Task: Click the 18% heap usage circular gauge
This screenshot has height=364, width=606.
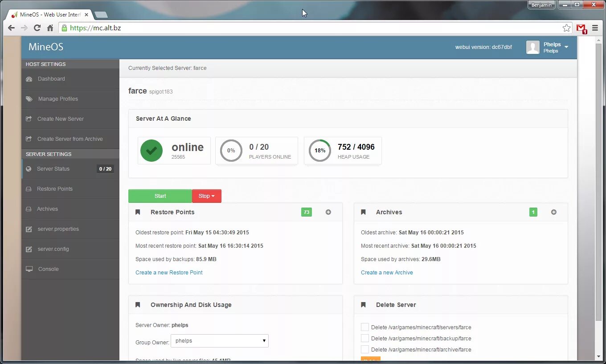Action: click(320, 151)
